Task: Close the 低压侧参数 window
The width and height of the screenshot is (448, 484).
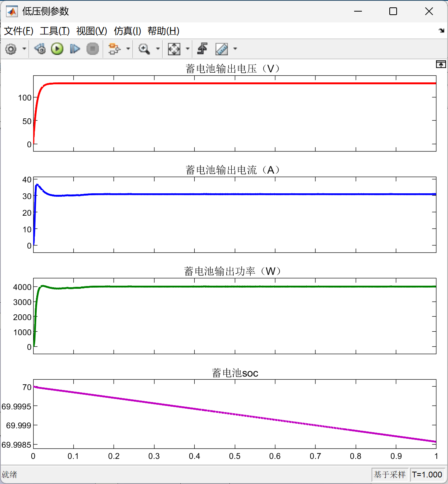Action: coord(429,12)
